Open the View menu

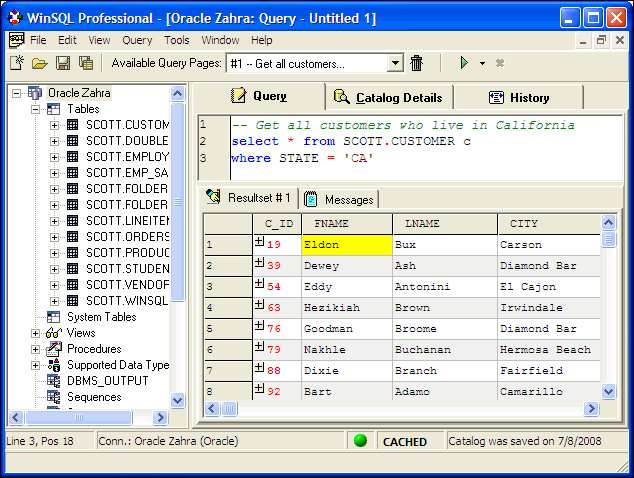[x=99, y=40]
